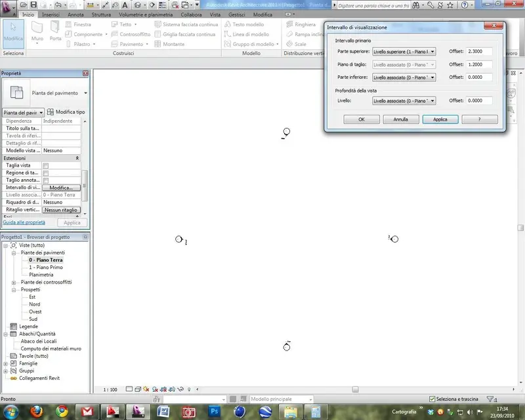Select the Porta door tool
The width and height of the screenshot is (525, 420).
tap(55, 31)
